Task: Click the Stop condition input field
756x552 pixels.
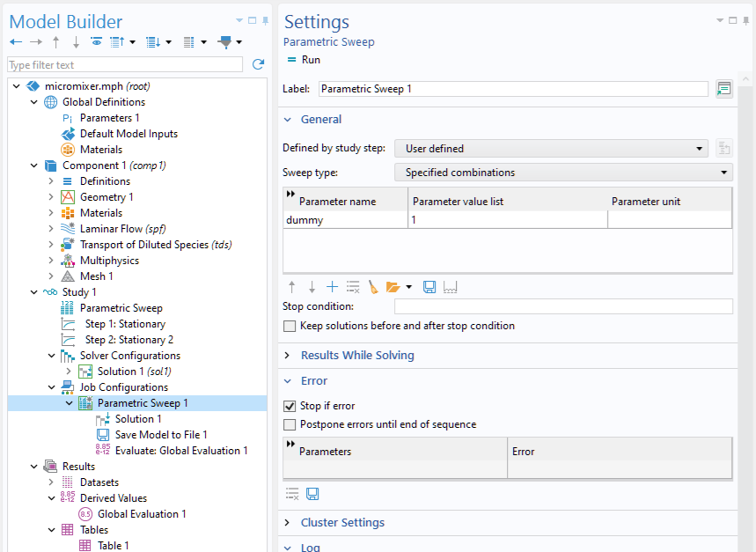Action: pyautogui.click(x=563, y=306)
